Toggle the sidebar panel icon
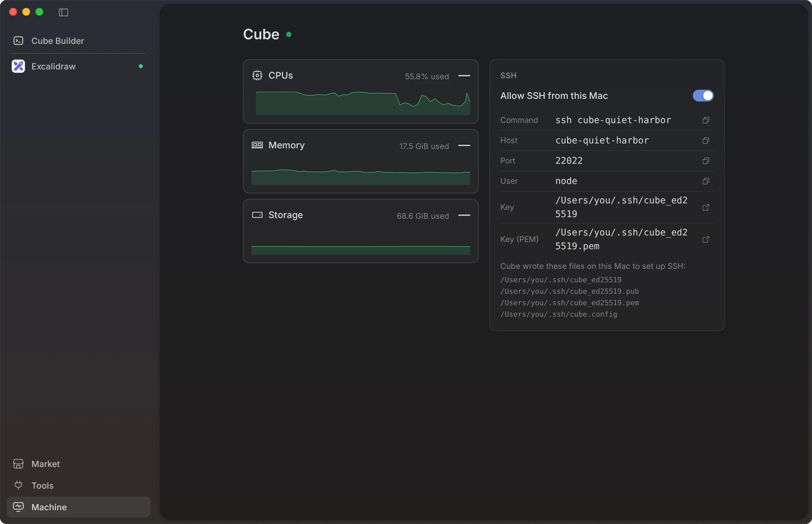This screenshot has width=812, height=524. click(x=63, y=12)
